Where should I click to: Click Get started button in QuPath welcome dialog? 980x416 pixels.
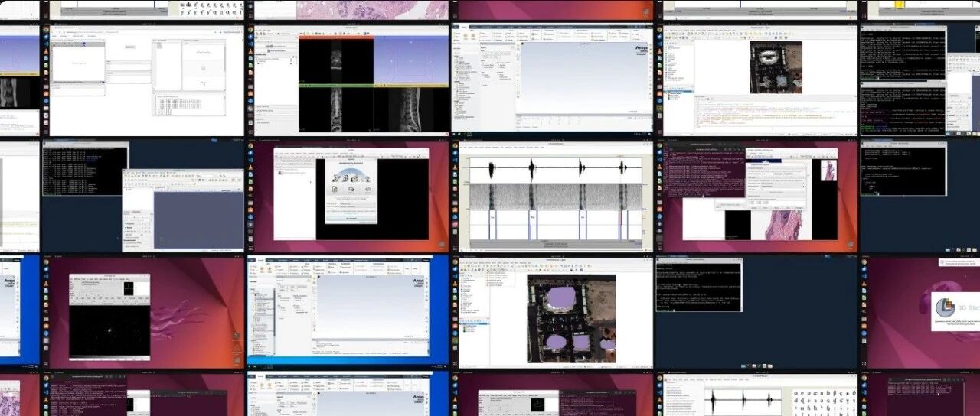[x=351, y=218]
